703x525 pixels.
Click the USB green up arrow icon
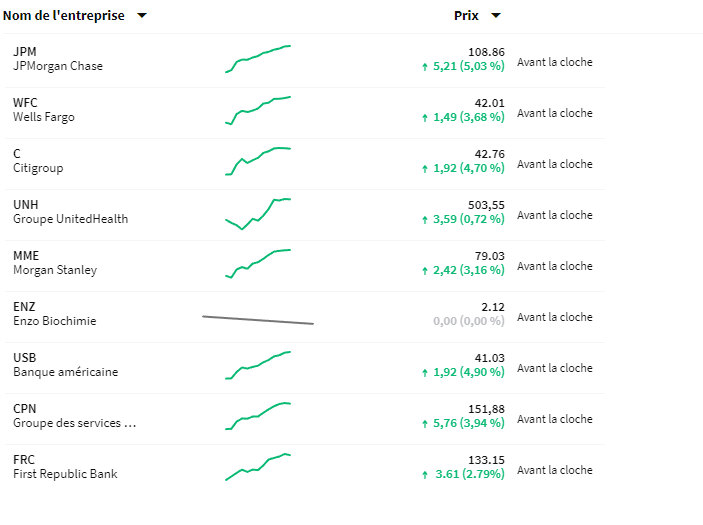coord(425,373)
